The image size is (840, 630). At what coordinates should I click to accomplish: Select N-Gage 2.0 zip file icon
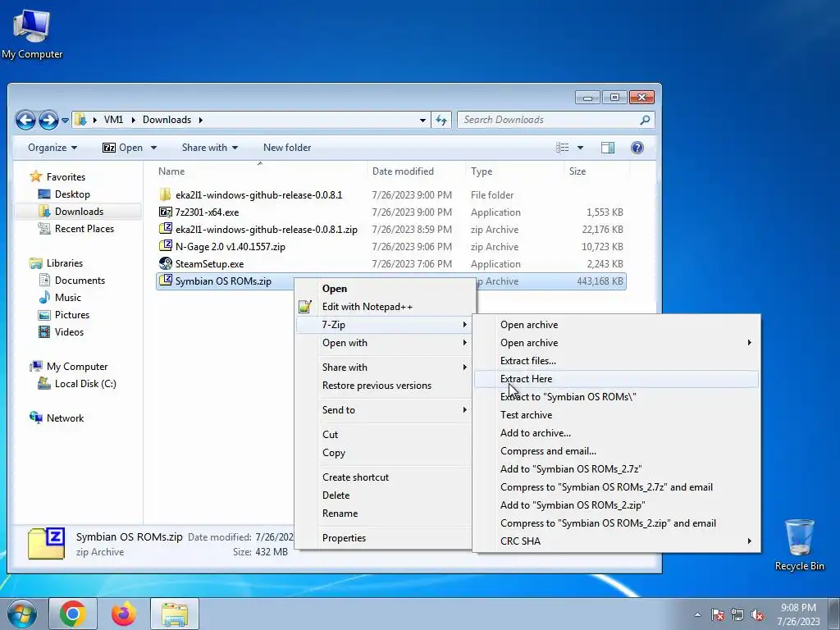pyautogui.click(x=165, y=246)
